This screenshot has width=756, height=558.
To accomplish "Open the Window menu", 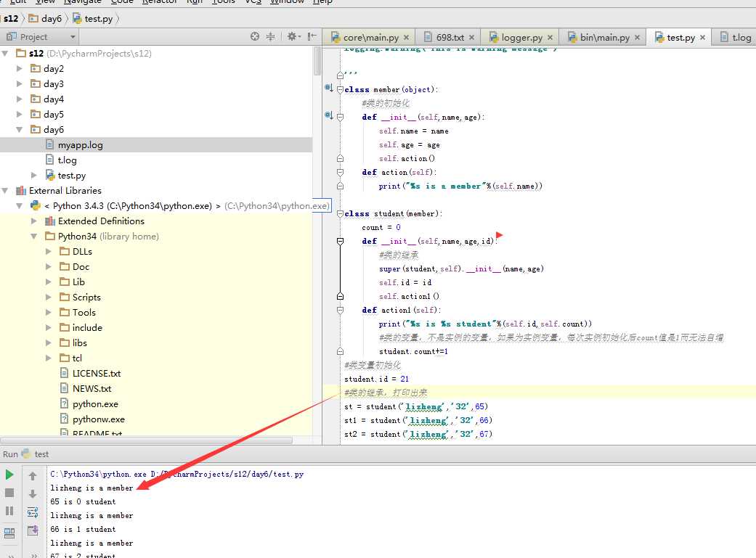I will [x=287, y=2].
